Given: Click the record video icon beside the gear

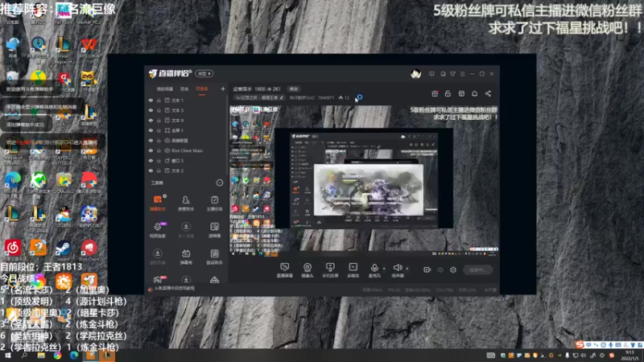Looking at the screenshot, I should pos(427,269).
